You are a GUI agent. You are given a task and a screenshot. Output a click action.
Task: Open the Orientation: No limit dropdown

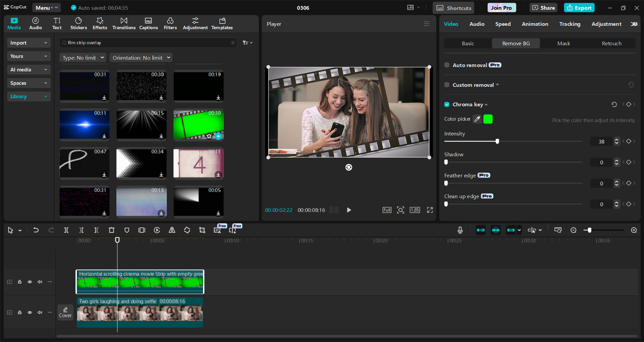(141, 58)
